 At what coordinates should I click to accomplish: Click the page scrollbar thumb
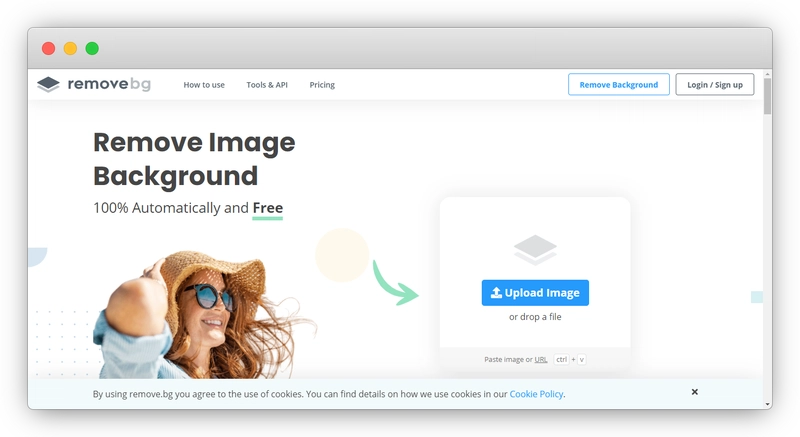(767, 96)
